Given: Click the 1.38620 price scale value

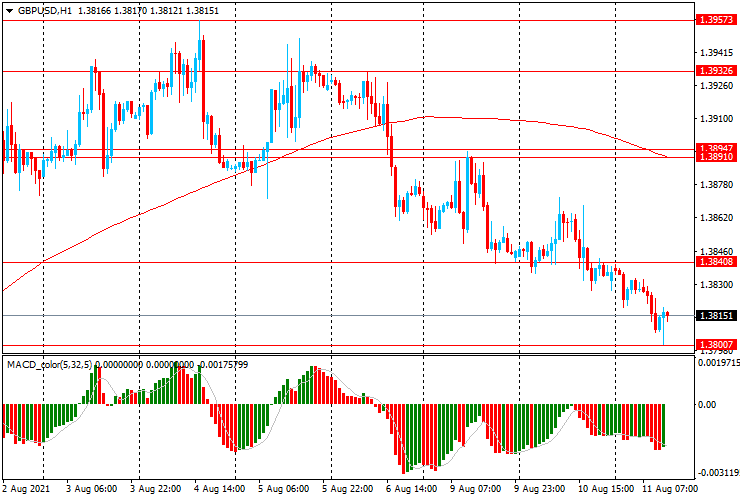Looking at the screenshot, I should (x=716, y=218).
